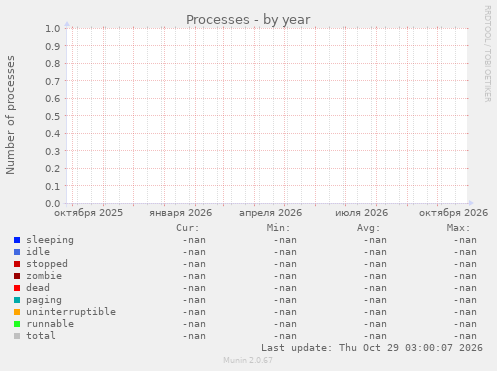This screenshot has height=371, width=497.
Task: Click the 'Munin 2.0.67' version text
Action: point(248,360)
